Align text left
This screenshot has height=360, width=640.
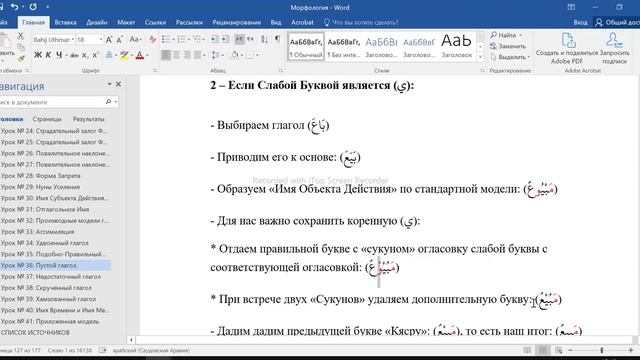166,55
